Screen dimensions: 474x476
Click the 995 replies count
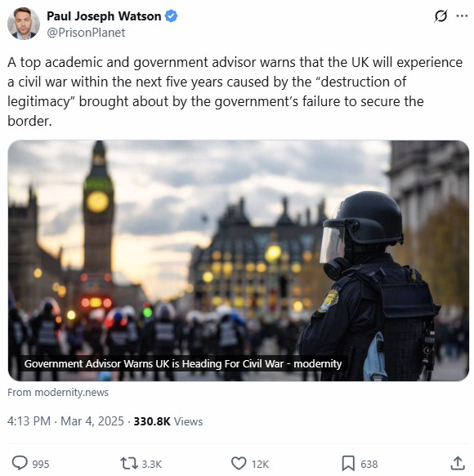(41, 464)
